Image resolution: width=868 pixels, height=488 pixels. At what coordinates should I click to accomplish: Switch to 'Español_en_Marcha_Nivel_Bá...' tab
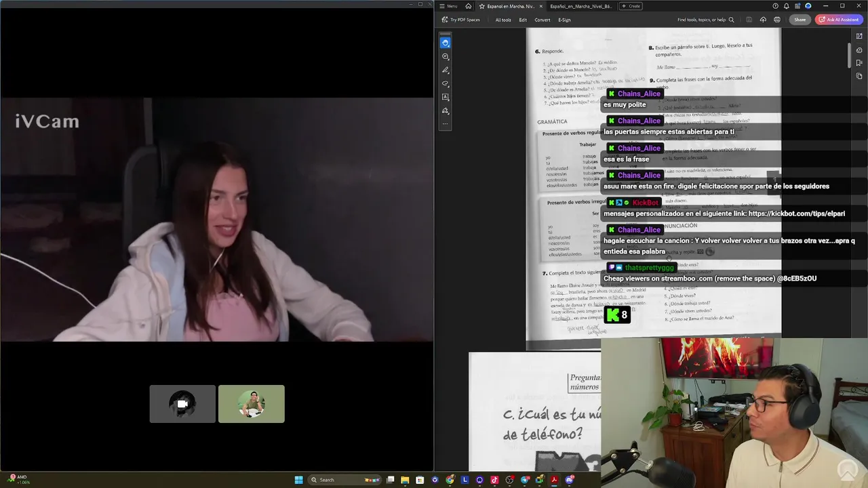coord(580,6)
